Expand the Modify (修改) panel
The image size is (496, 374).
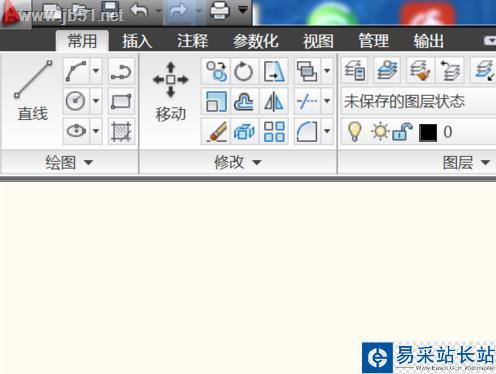point(238,163)
